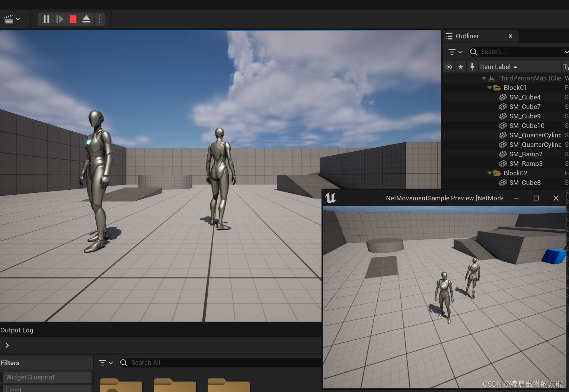Click the star favorites column header
Screen dimensions: 569x392
(x=460, y=67)
